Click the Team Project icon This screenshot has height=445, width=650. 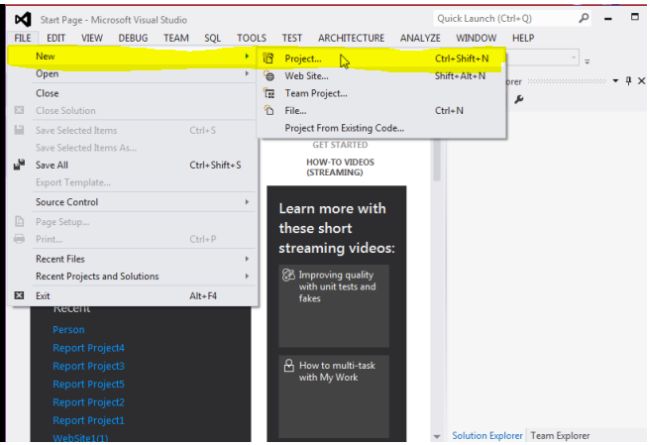click(x=269, y=94)
